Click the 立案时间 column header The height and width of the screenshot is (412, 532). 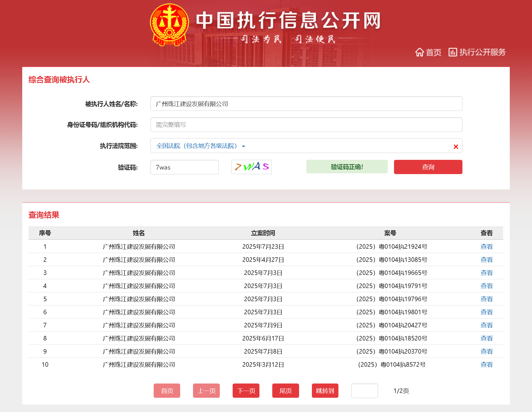263,233
